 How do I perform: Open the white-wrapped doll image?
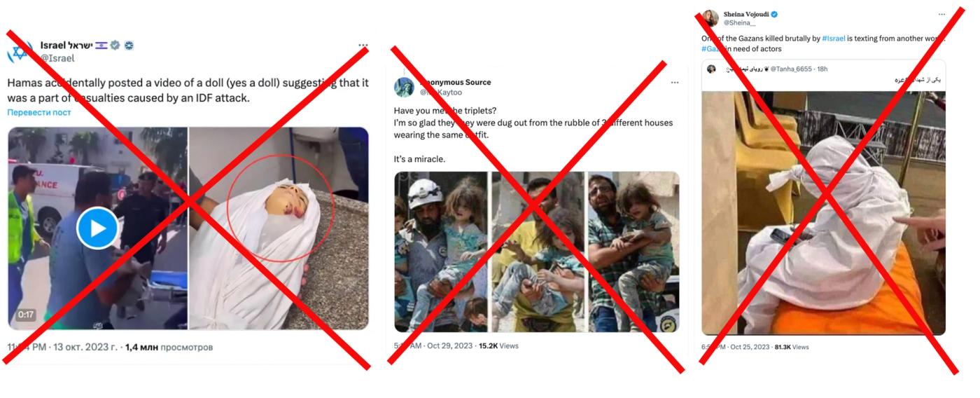(279, 228)
